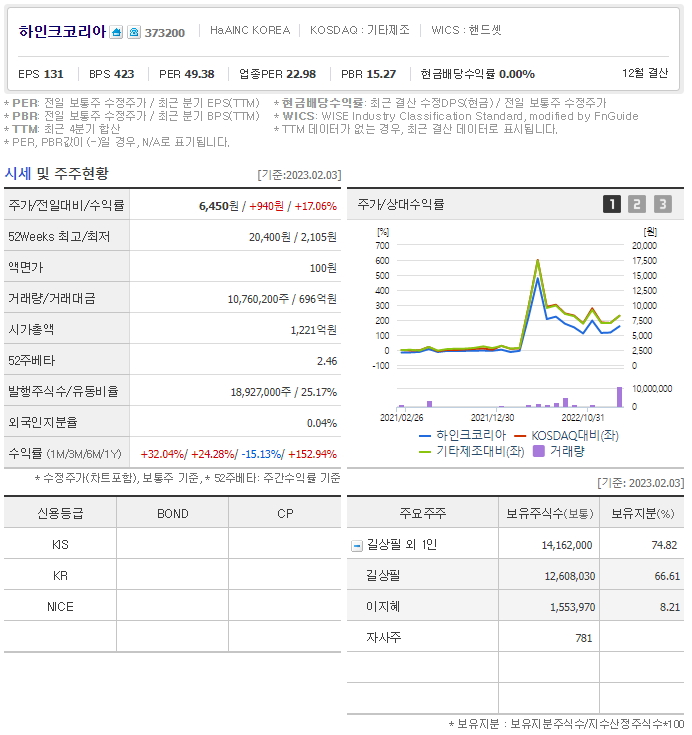692x735 pixels.
Task: Click the price value 6,450원
Action: coord(218,206)
